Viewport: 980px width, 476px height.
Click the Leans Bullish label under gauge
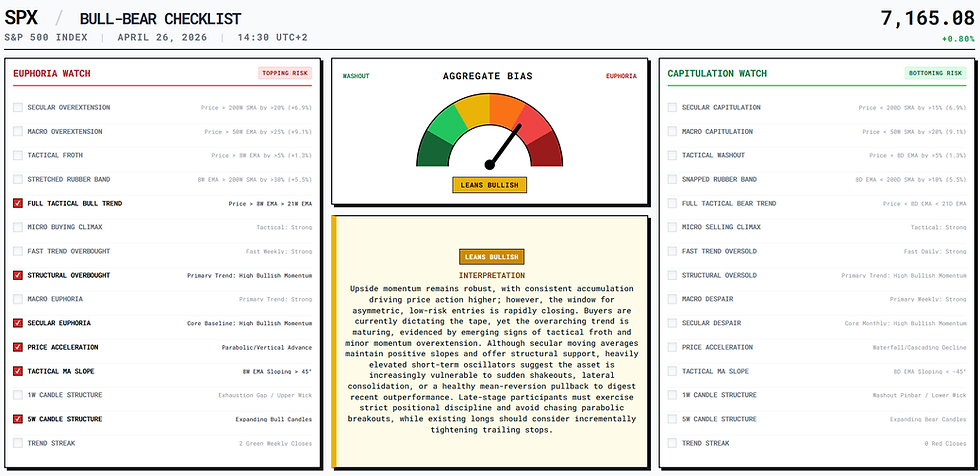click(489, 185)
